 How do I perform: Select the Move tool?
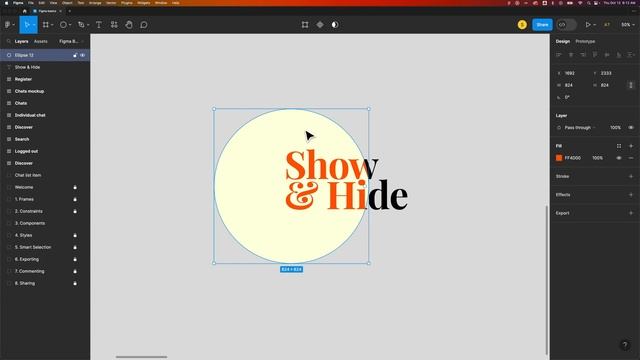point(27,25)
